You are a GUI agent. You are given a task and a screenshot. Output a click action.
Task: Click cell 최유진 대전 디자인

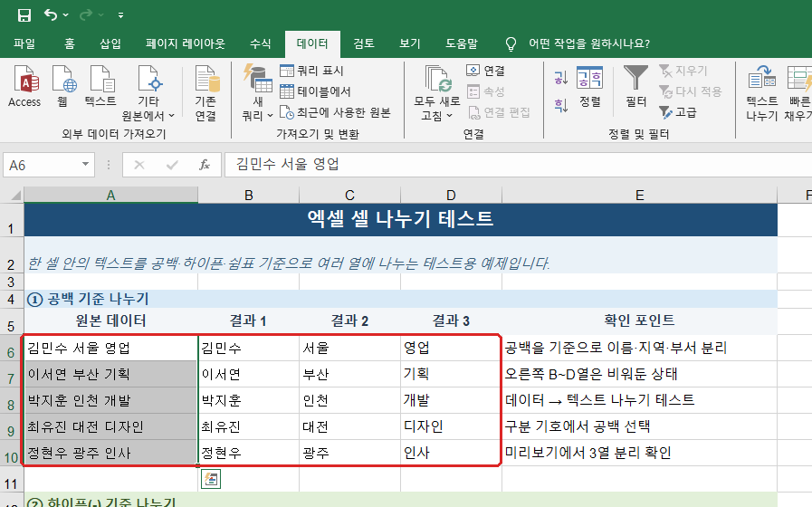click(x=110, y=426)
